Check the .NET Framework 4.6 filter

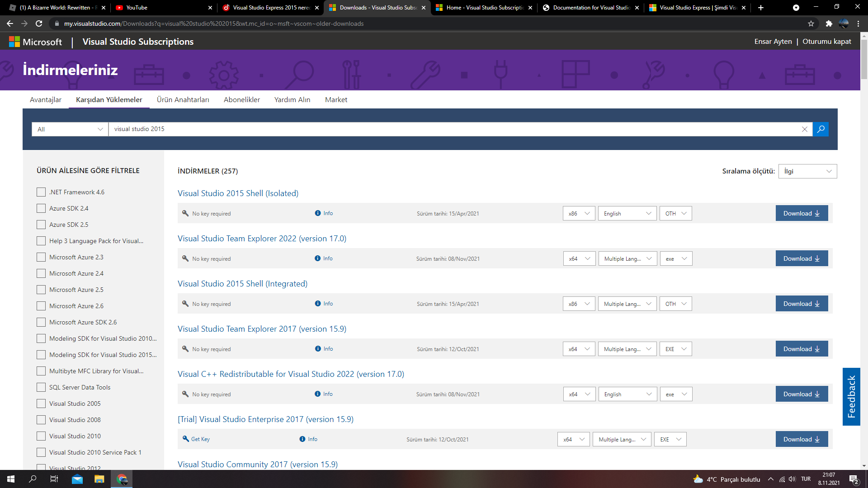41,192
